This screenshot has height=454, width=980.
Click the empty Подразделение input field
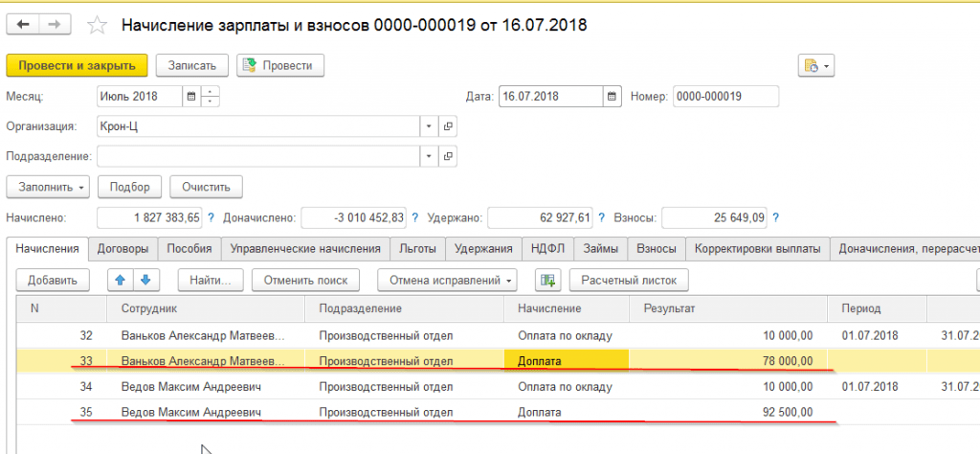point(258,156)
